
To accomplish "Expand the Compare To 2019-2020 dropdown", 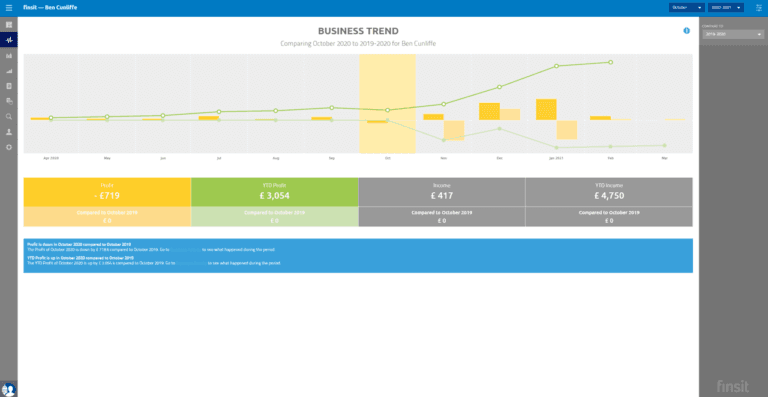I will [x=733, y=35].
